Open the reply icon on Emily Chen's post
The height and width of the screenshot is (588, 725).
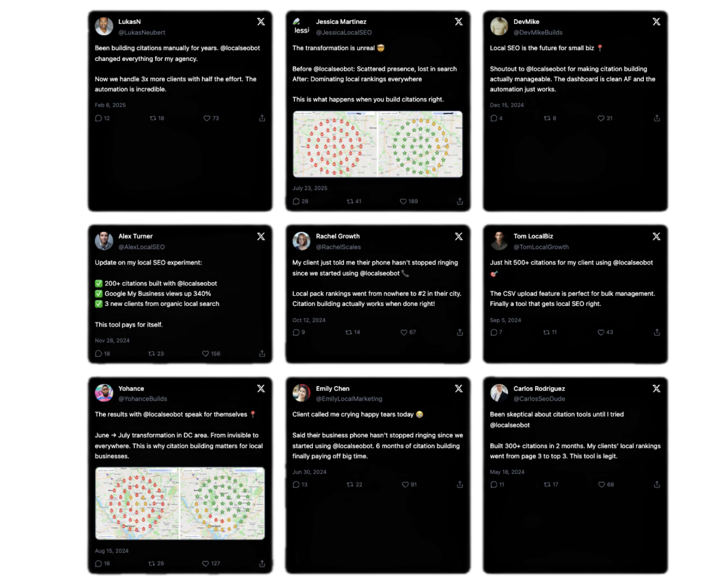[296, 484]
